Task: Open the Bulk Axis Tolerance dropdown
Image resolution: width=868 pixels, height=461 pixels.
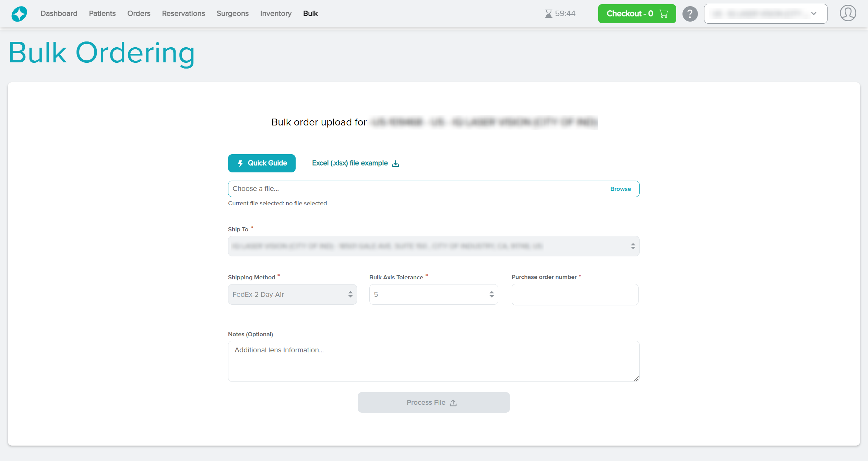Action: 433,294
